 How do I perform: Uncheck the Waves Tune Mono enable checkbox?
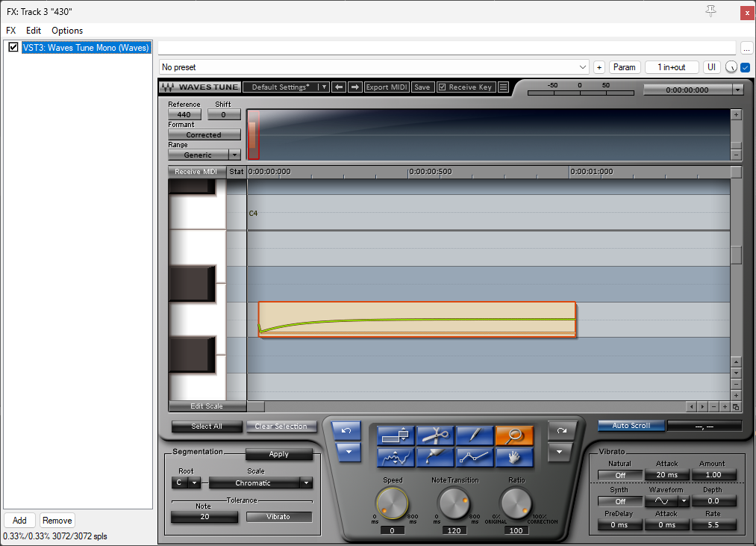(x=13, y=47)
